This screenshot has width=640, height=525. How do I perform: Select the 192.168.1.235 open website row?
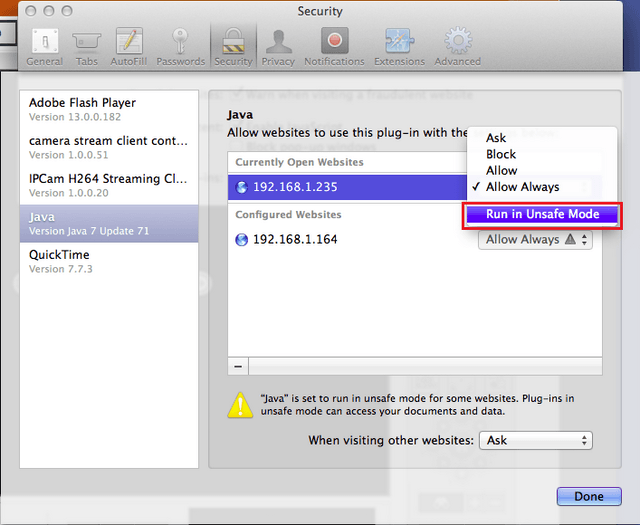[347, 187]
